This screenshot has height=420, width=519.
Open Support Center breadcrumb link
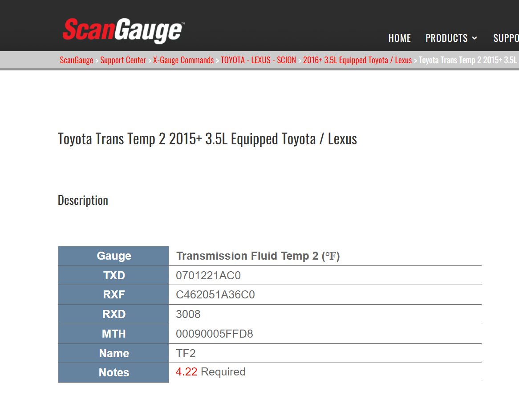click(123, 60)
